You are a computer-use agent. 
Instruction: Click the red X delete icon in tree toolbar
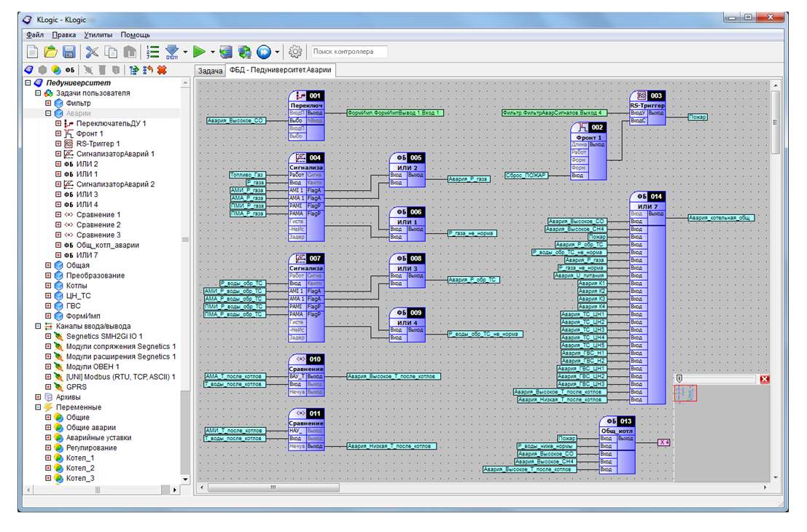[162, 70]
